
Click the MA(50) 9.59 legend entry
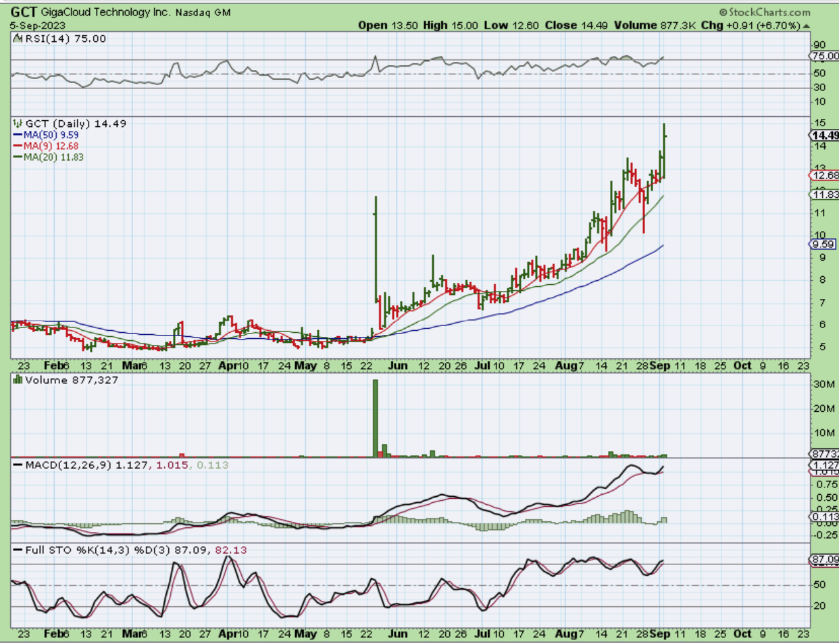[51, 135]
